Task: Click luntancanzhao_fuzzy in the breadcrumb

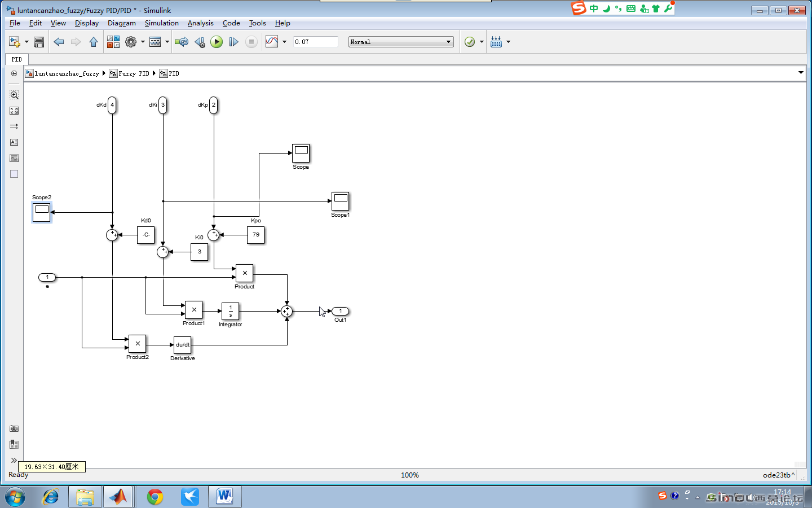Action: pyautogui.click(x=67, y=73)
